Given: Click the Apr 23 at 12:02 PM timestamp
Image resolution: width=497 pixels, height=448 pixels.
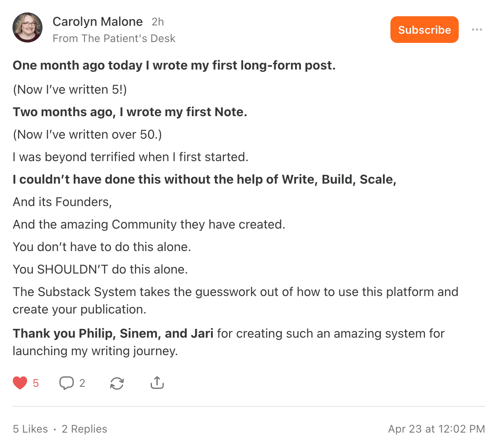Looking at the screenshot, I should 436,429.
